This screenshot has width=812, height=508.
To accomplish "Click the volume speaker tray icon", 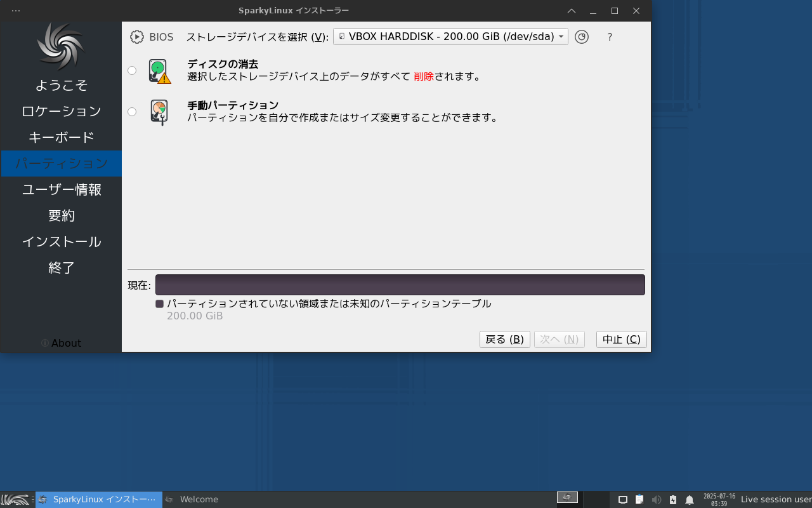I will click(x=657, y=500).
